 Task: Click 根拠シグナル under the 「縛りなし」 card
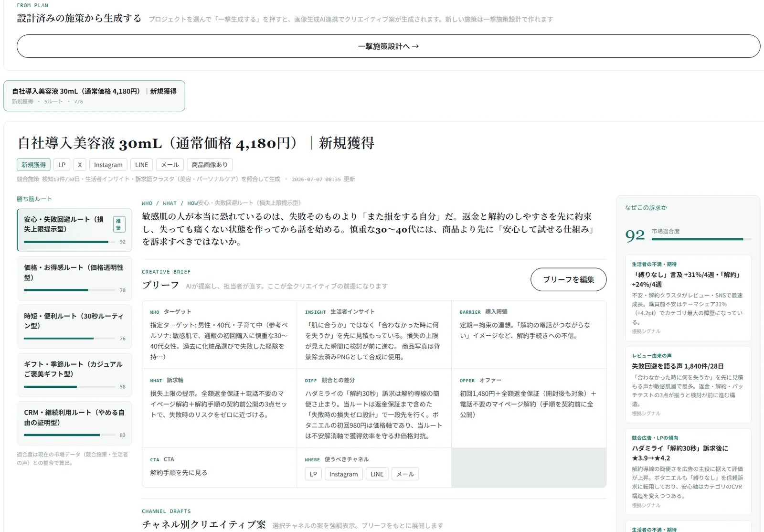tap(646, 331)
